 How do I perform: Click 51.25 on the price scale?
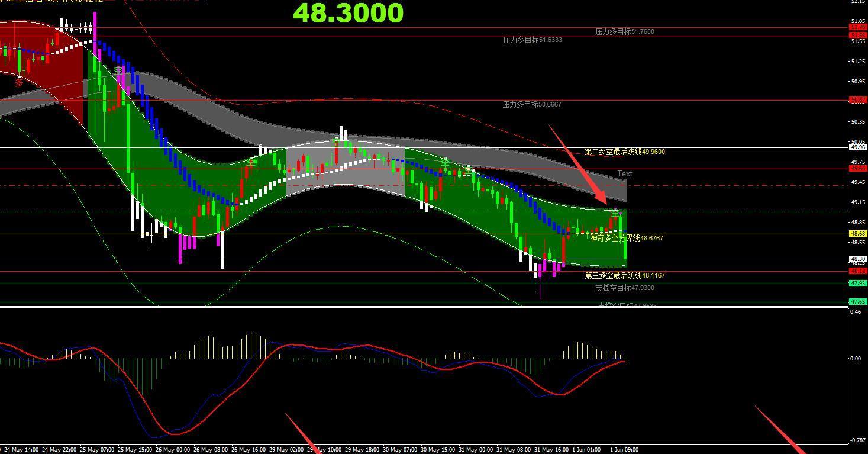pos(858,61)
